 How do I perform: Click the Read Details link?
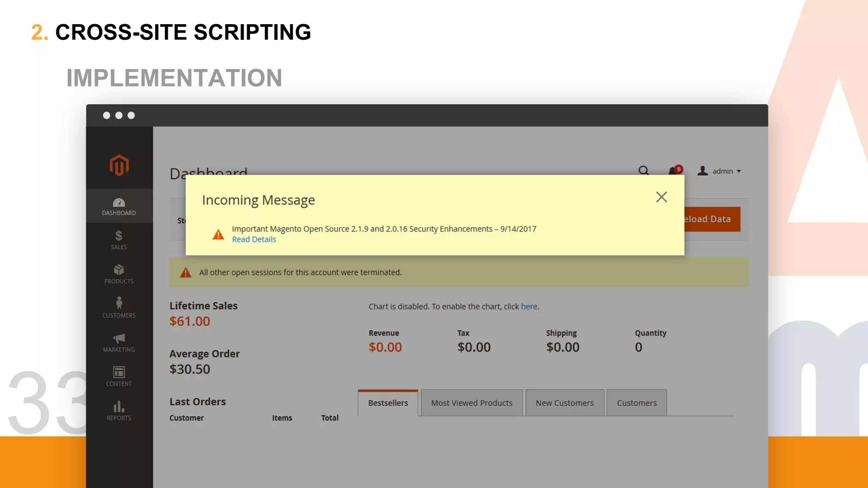(x=254, y=239)
